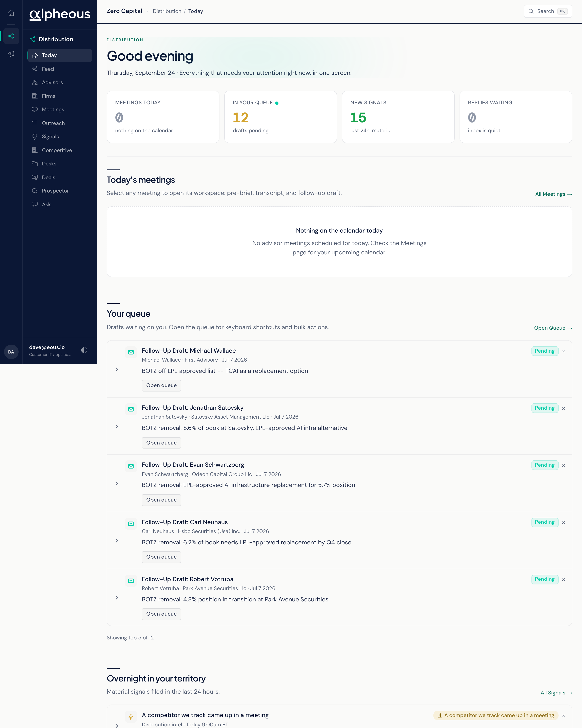The height and width of the screenshot is (728, 582).
Task: Expand Michael Wallace draft row
Action: pos(117,369)
